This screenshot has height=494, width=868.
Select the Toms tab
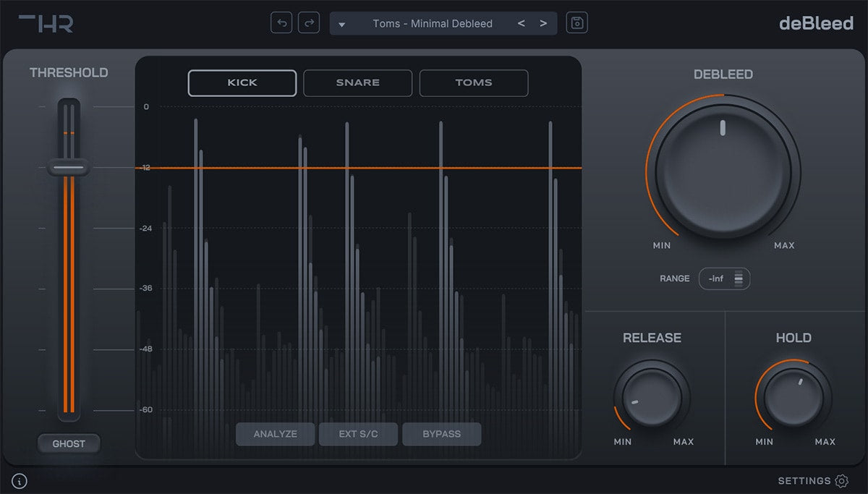click(x=473, y=83)
